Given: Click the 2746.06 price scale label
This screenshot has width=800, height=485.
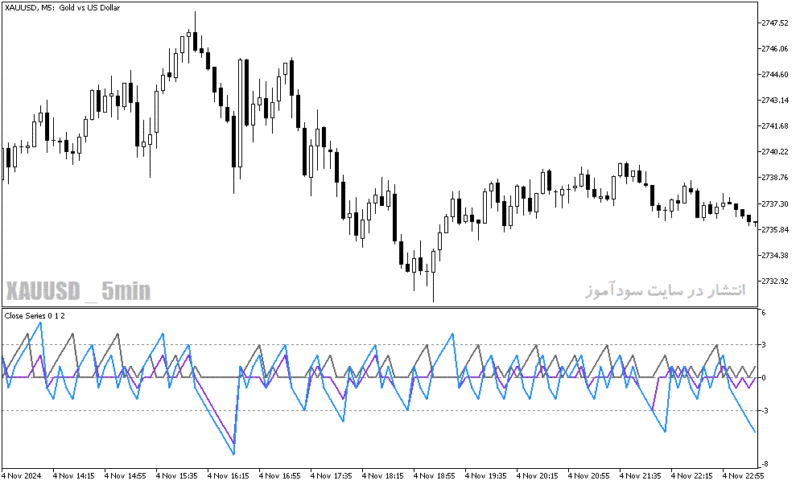Looking at the screenshot, I should pos(775,49).
